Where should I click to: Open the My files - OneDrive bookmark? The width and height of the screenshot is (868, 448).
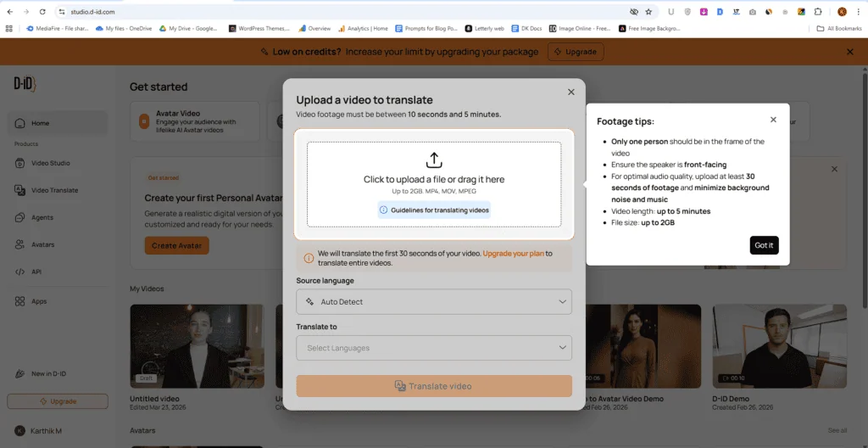tap(124, 28)
